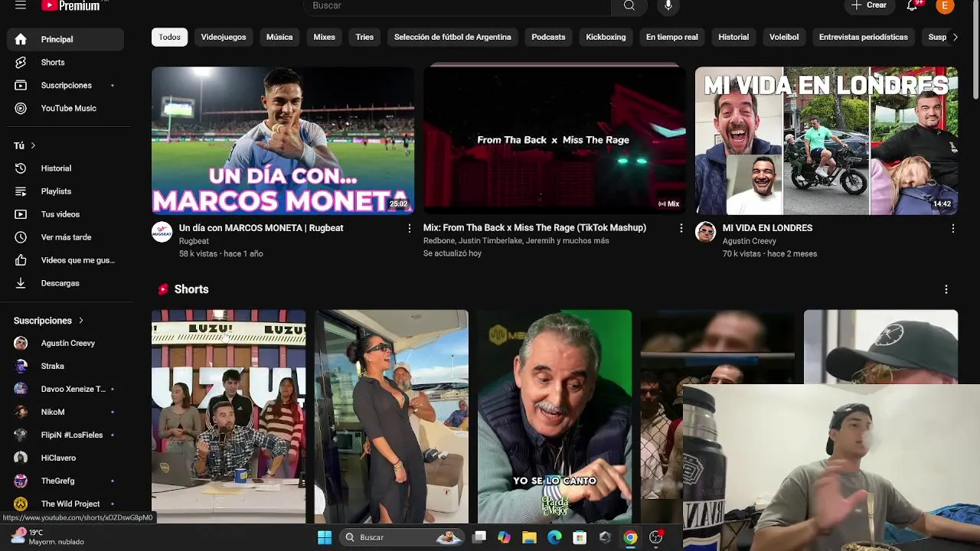Open the yacht Short thumbnail
980x551 pixels.
pyautogui.click(x=391, y=416)
